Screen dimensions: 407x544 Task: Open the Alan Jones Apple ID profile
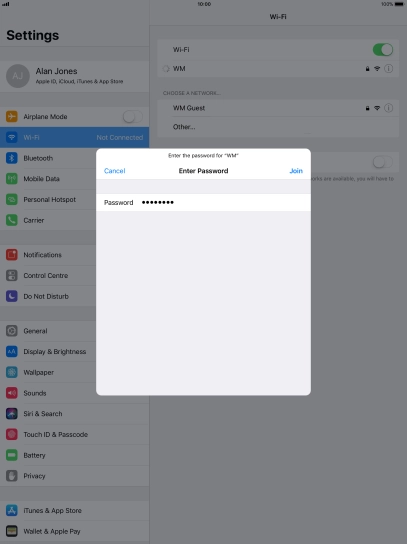(x=75, y=76)
